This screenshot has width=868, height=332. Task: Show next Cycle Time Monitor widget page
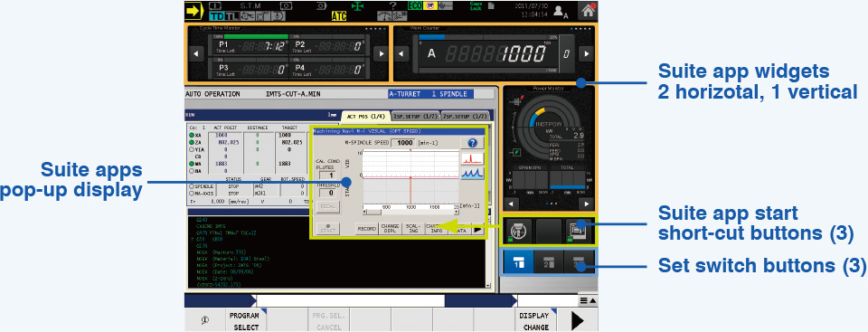(x=381, y=53)
